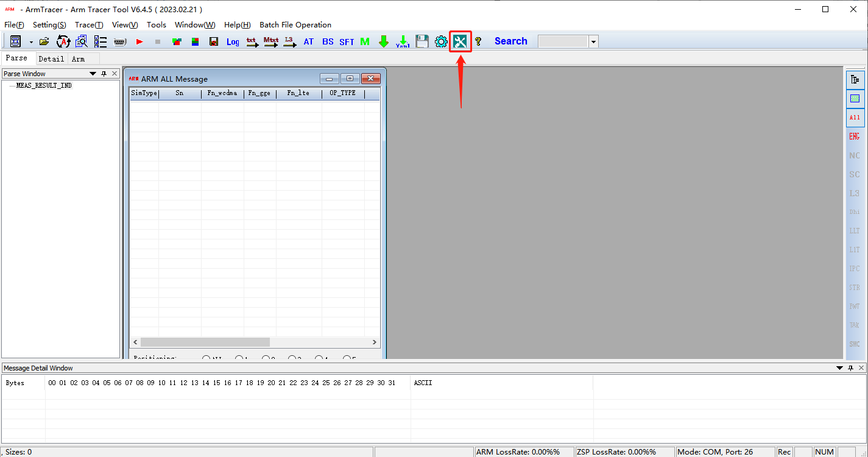Switch to the Detail tab
The image size is (868, 457).
[x=51, y=58]
